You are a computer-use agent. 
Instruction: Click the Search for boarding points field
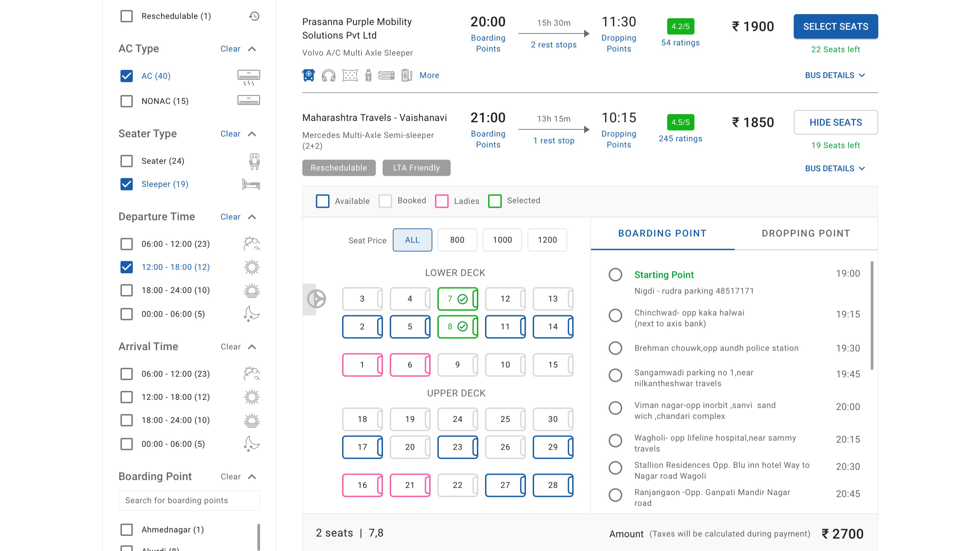(189, 500)
